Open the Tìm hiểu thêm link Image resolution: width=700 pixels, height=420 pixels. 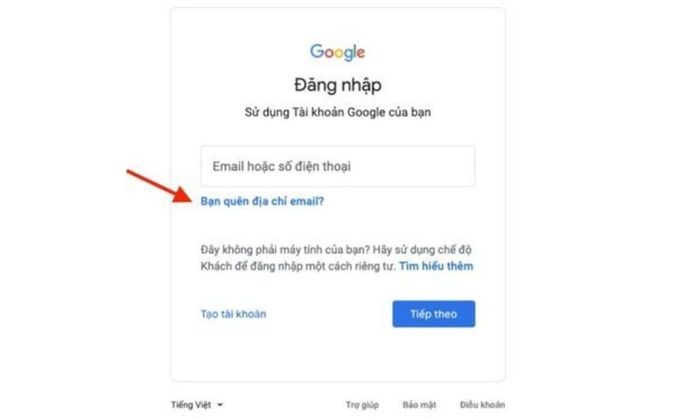[436, 266]
